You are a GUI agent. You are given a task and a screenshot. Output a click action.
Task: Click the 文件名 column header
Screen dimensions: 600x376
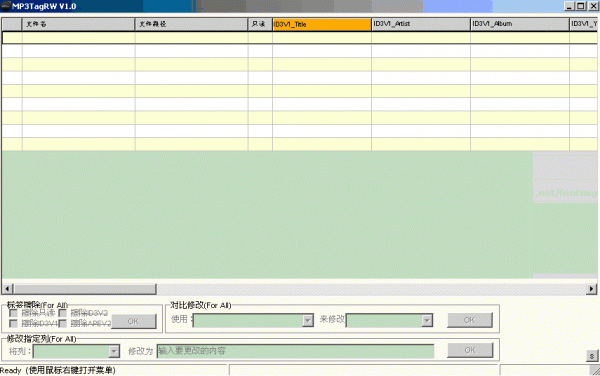point(78,24)
